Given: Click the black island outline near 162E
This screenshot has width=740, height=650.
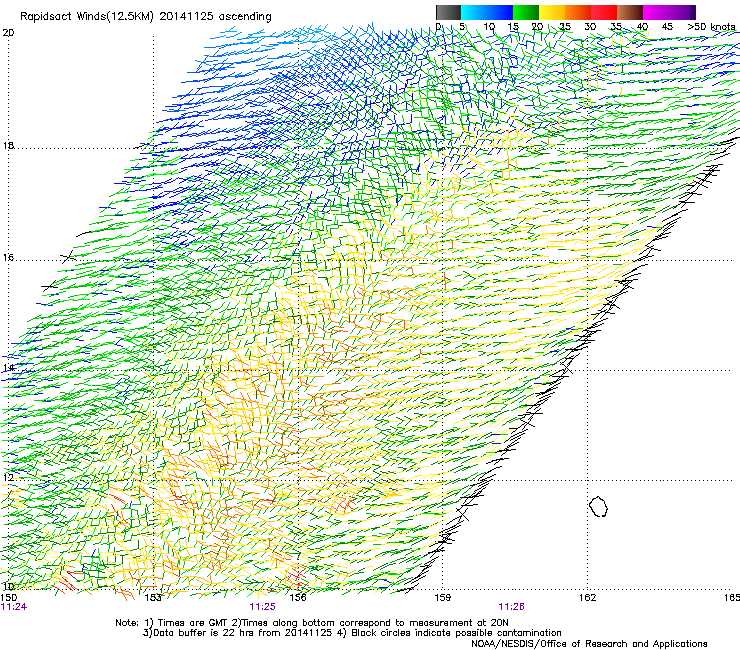Looking at the screenshot, I should pyautogui.click(x=598, y=506).
